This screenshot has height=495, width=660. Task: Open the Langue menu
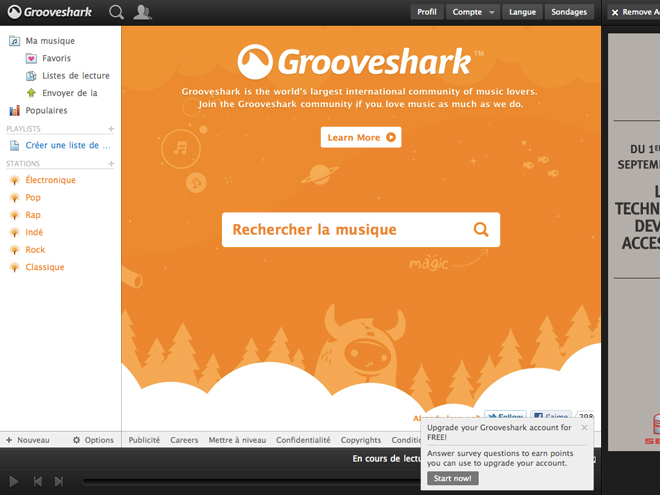click(x=522, y=12)
